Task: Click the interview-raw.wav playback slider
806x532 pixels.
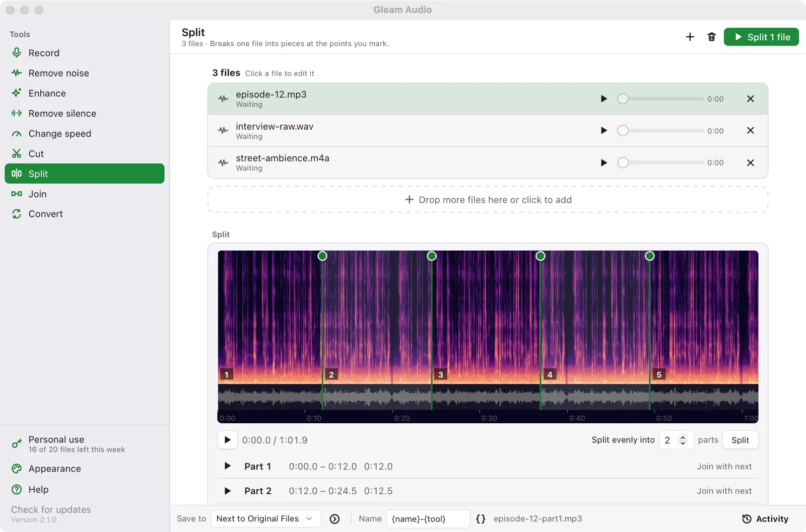Action: click(660, 130)
